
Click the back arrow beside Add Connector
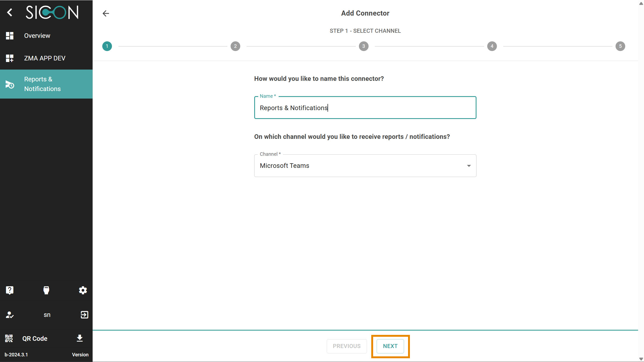coord(106,13)
